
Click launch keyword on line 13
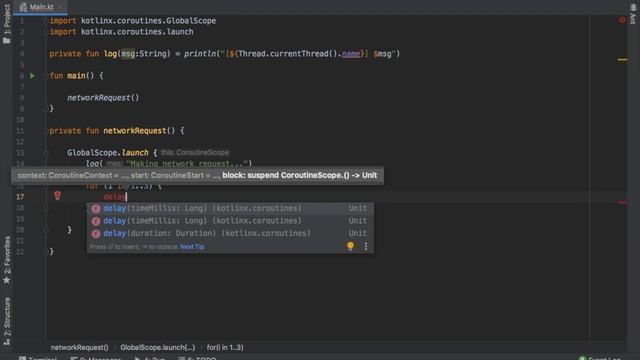coord(135,153)
